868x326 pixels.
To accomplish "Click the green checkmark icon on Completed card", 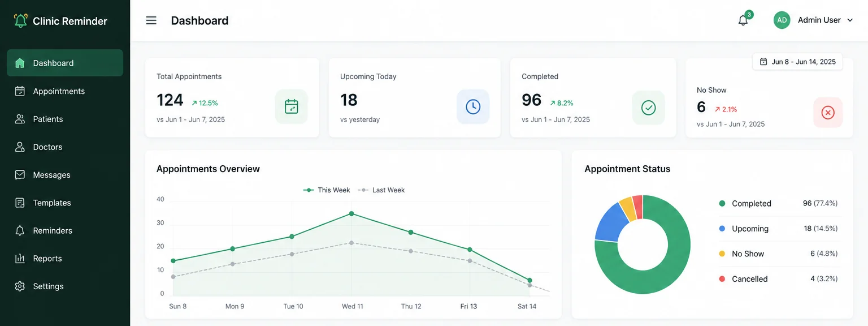I will click(648, 107).
